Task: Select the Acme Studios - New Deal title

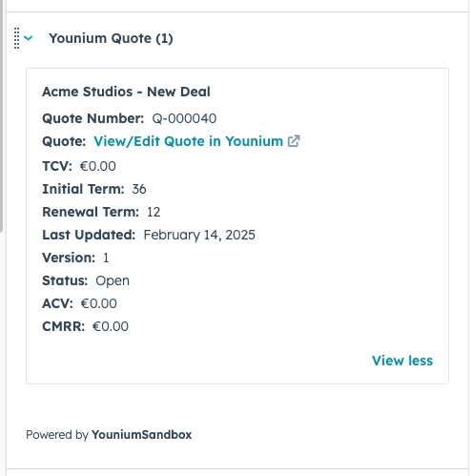Action: [x=126, y=92]
